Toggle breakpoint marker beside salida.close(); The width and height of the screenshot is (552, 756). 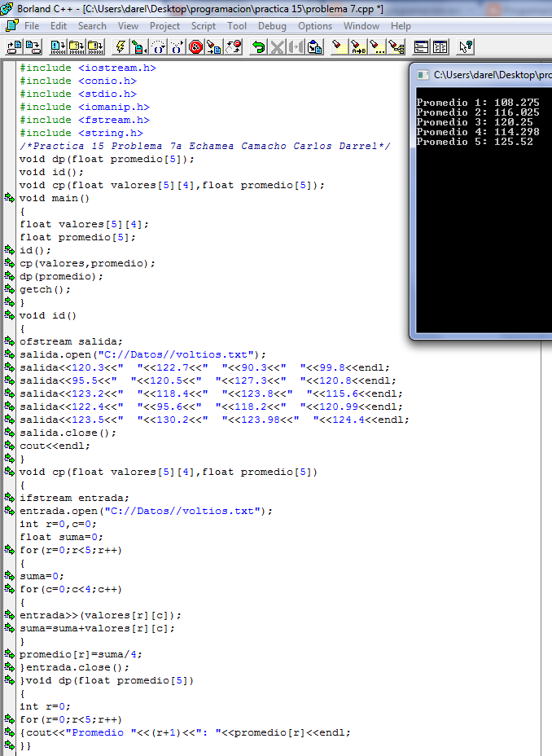pos(10,433)
